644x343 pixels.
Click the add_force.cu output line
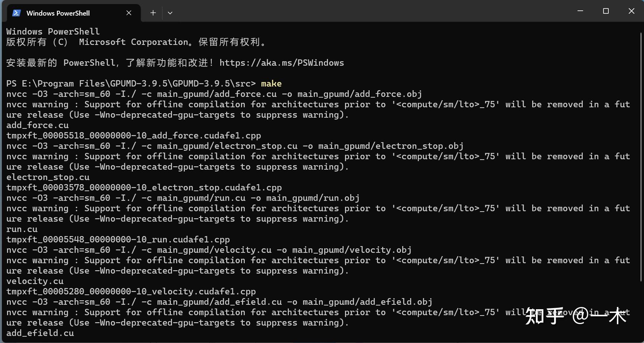point(37,125)
